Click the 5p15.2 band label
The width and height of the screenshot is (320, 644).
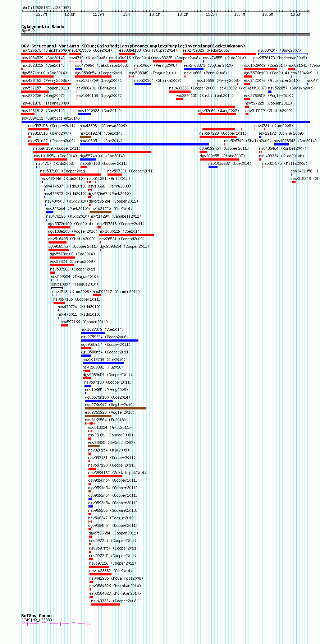coord(28,31)
